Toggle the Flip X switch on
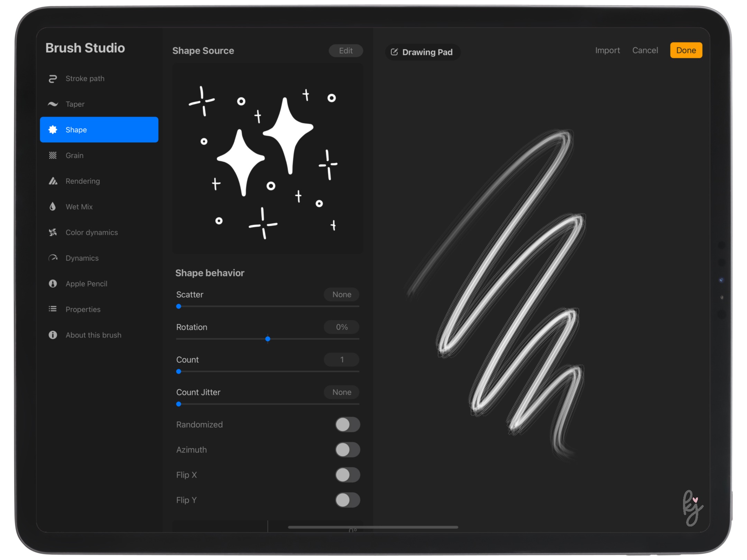The width and height of the screenshot is (747, 560). 347,474
